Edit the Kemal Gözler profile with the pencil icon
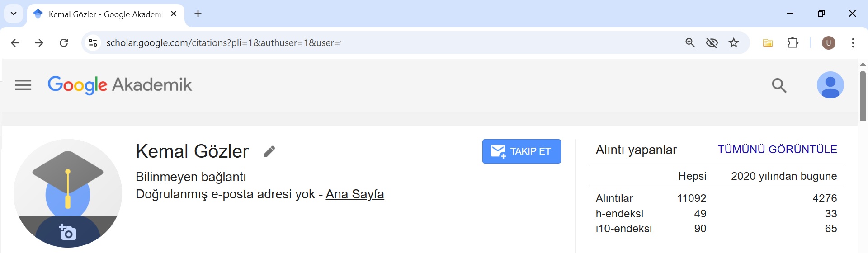This screenshot has width=868, height=253. pyautogui.click(x=269, y=151)
